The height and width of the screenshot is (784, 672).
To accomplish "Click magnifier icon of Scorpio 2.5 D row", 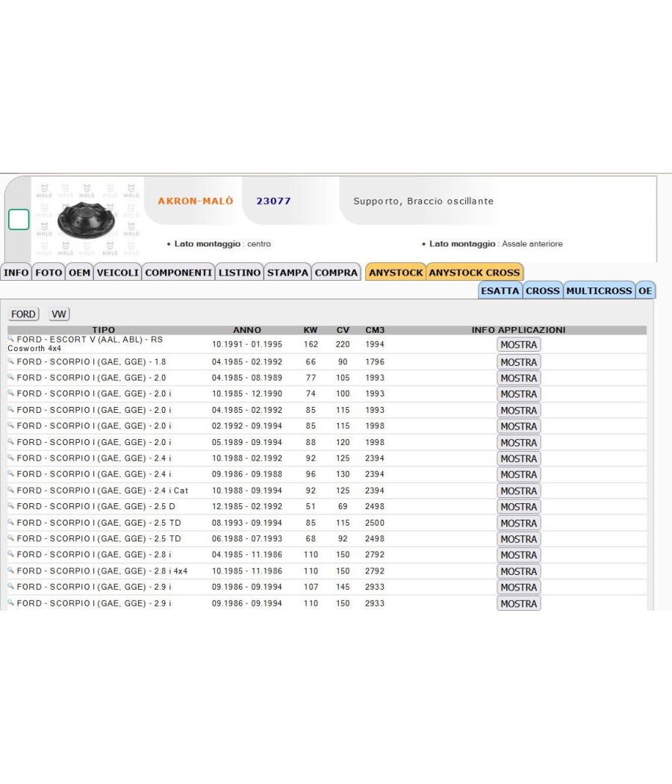I will pyautogui.click(x=11, y=505).
